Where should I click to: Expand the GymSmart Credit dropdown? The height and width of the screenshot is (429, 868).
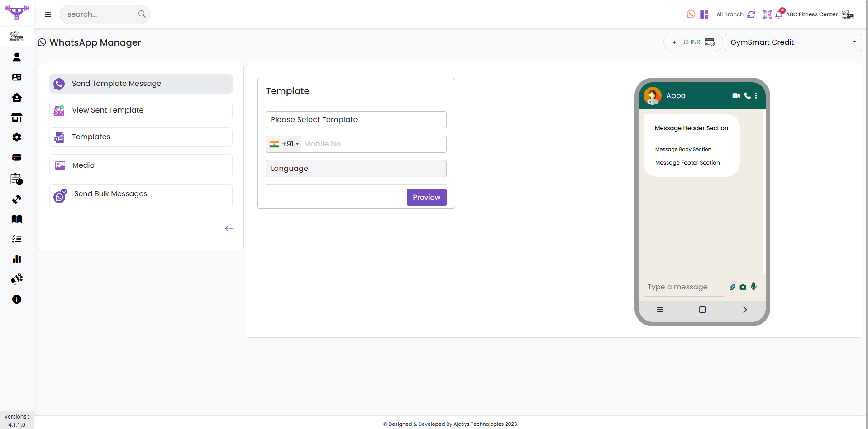[x=793, y=42]
